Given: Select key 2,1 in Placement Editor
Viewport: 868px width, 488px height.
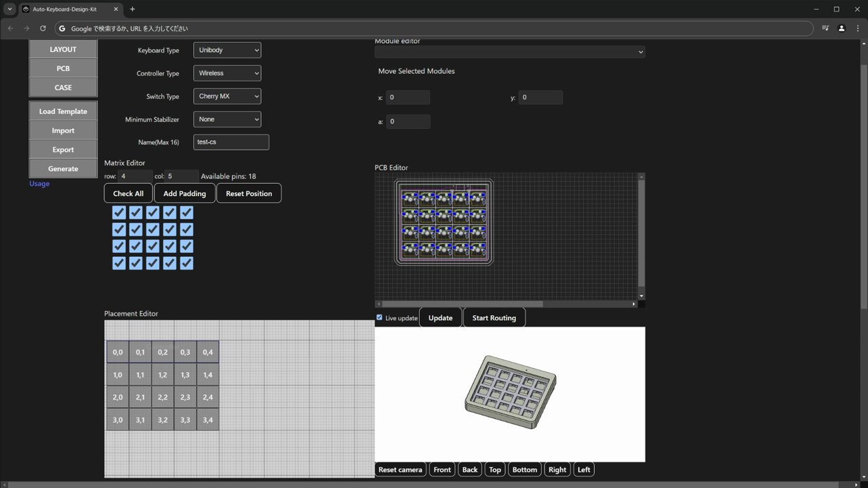Looking at the screenshot, I should [140, 397].
